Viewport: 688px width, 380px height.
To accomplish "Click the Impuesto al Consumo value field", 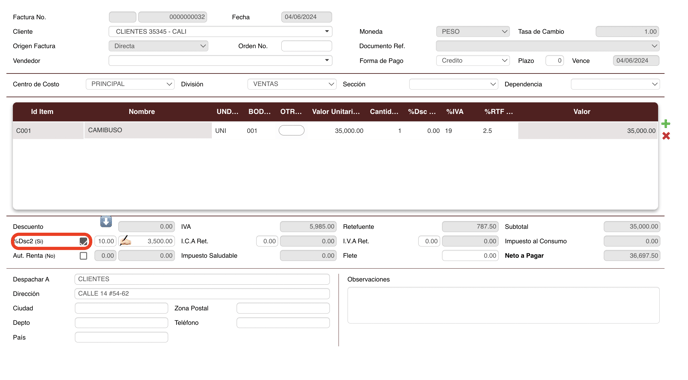I will point(632,241).
